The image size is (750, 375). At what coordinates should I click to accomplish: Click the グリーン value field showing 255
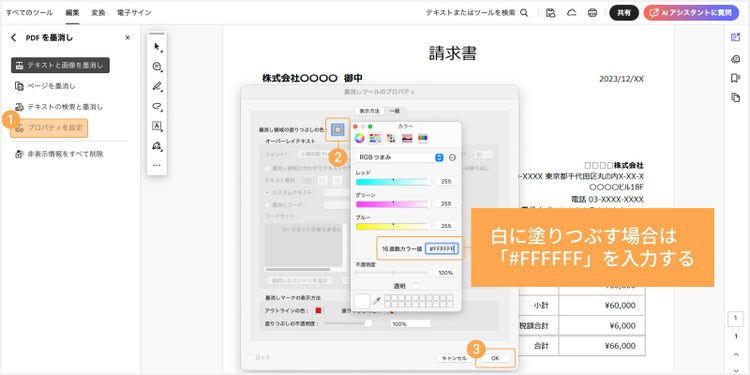[x=446, y=204]
